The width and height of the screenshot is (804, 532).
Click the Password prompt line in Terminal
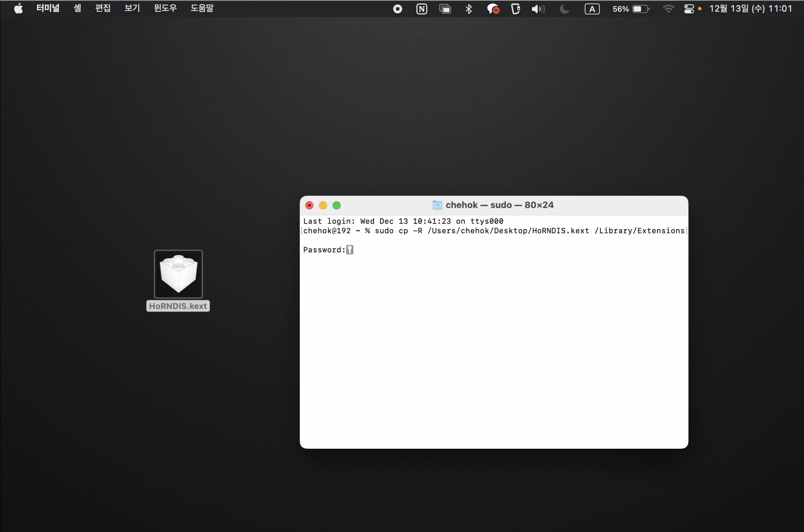click(x=329, y=250)
